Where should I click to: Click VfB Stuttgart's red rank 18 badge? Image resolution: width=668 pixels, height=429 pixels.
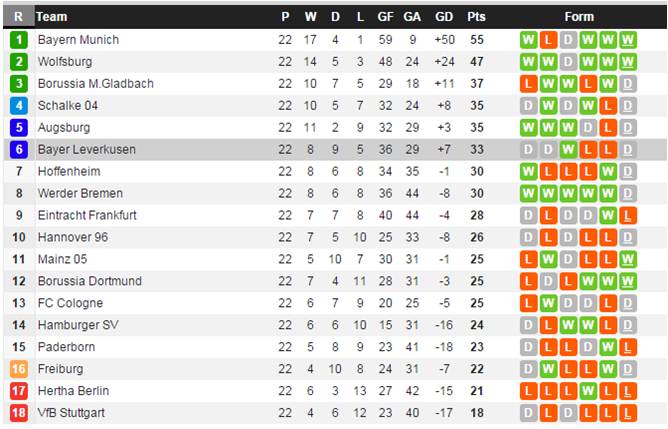[19, 413]
